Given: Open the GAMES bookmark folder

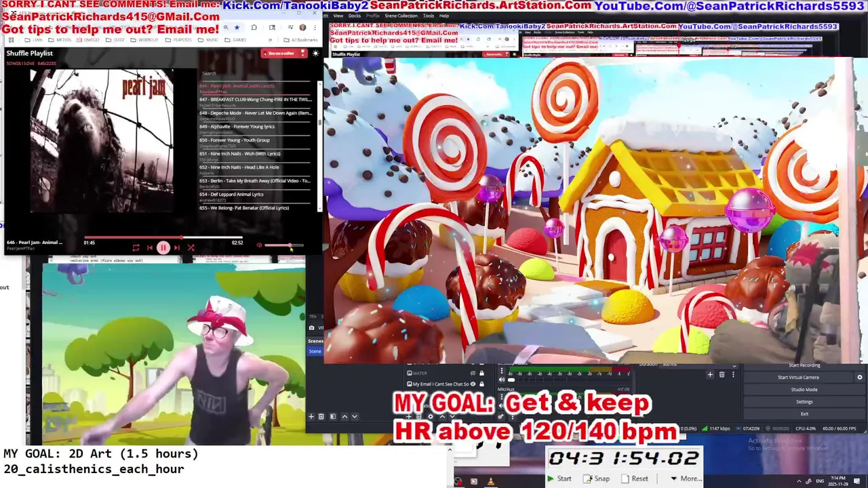Looking at the screenshot, I should pos(235,40).
